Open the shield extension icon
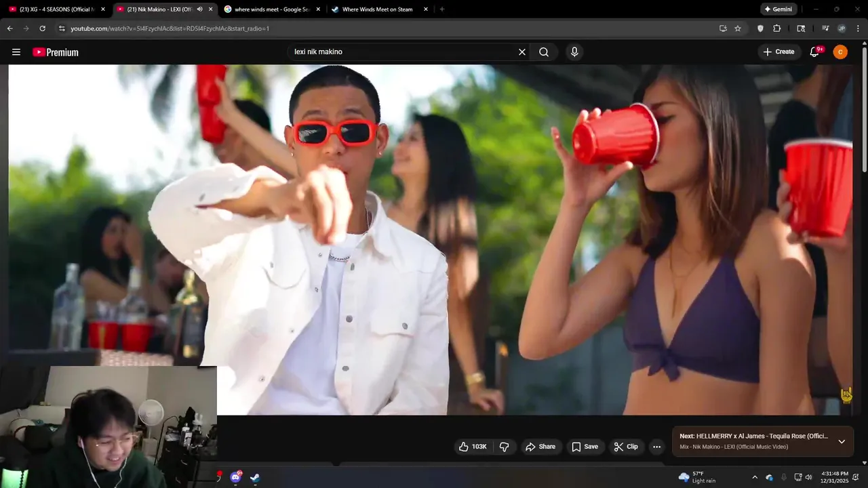Screen dimensions: 868x488 760,28
